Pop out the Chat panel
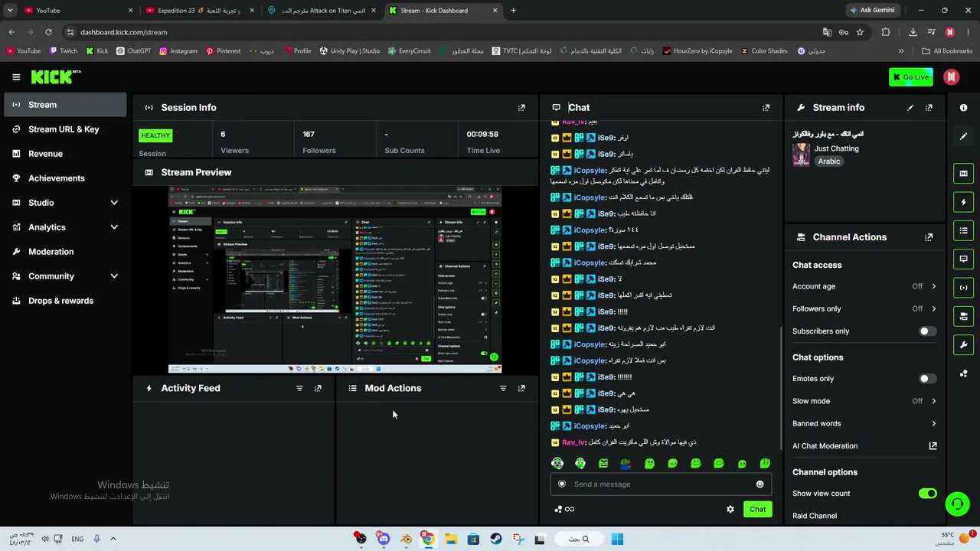The image size is (980, 551). [x=766, y=108]
